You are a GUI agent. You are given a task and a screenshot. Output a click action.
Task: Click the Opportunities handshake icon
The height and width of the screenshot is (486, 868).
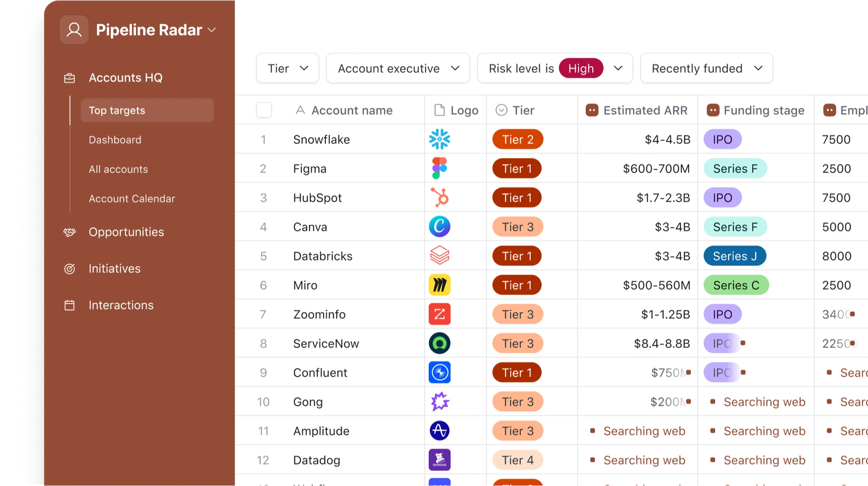pos(69,232)
